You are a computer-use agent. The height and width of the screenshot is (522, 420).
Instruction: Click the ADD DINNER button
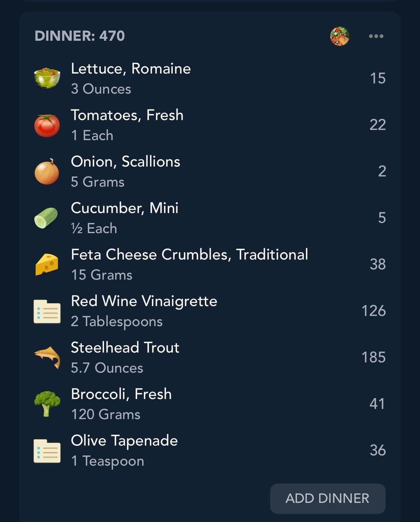pos(328,499)
